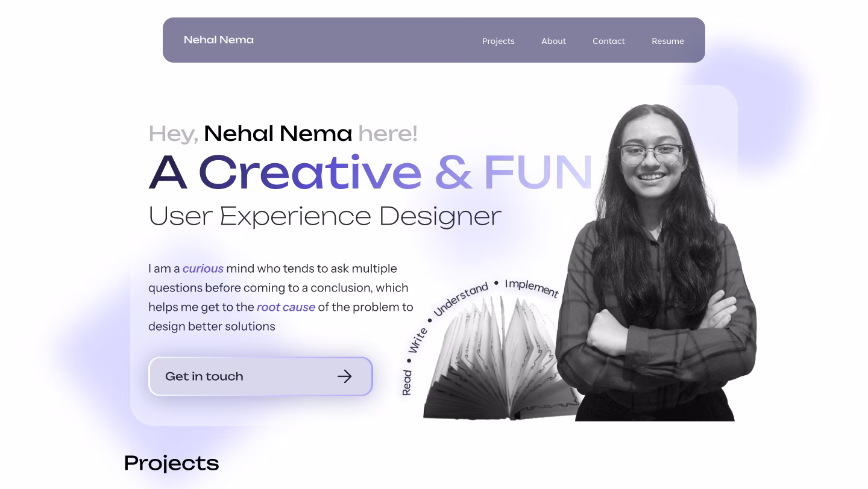868x489 pixels.
Task: Go to the About page in navbar
Action: pyautogui.click(x=553, y=41)
